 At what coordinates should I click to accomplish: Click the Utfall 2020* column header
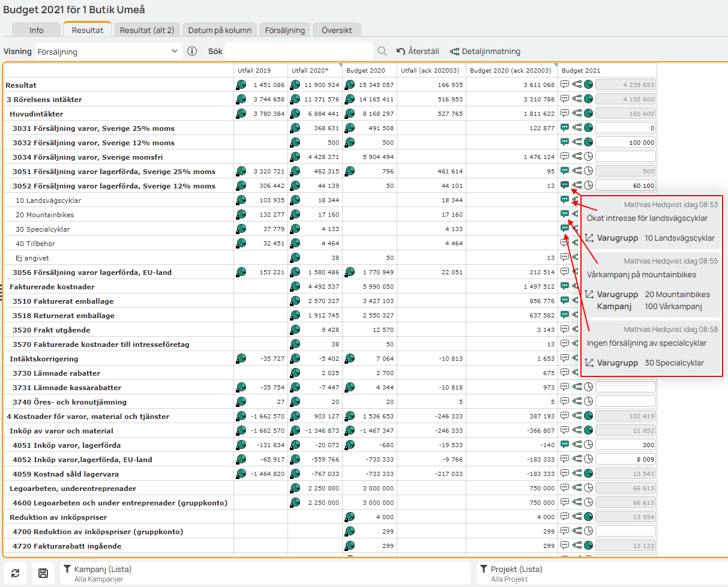(315, 70)
